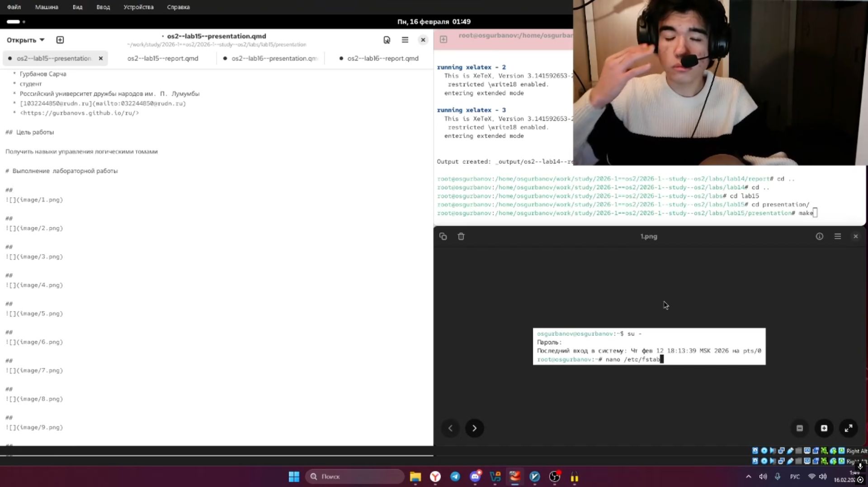868x487 pixels.
Task: Open the Устройства menu
Action: click(x=138, y=7)
